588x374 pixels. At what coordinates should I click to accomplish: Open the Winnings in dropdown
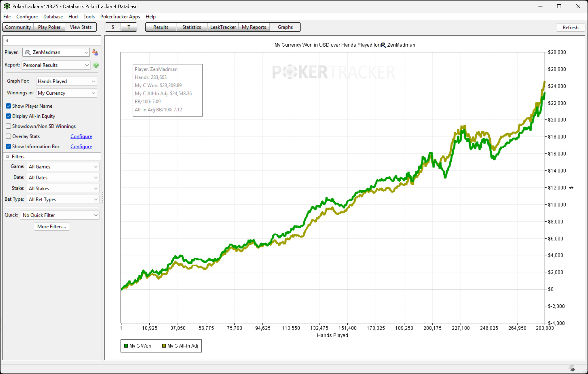pos(66,93)
